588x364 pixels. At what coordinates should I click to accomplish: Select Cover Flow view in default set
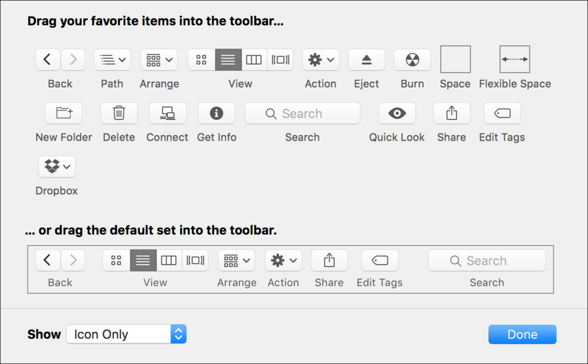[195, 260]
